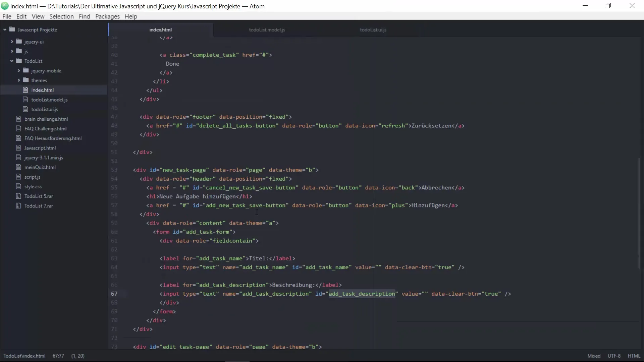Screen dimensions: 644x362
Task: Expand the themes folder arrow
Action: pyautogui.click(x=19, y=80)
